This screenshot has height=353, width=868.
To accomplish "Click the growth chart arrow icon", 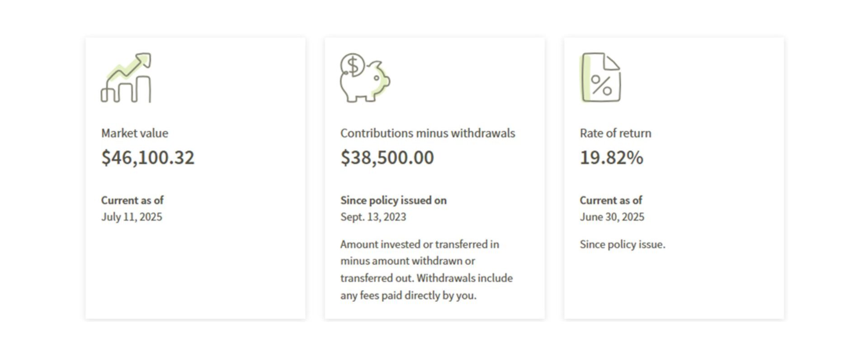I will (x=126, y=77).
